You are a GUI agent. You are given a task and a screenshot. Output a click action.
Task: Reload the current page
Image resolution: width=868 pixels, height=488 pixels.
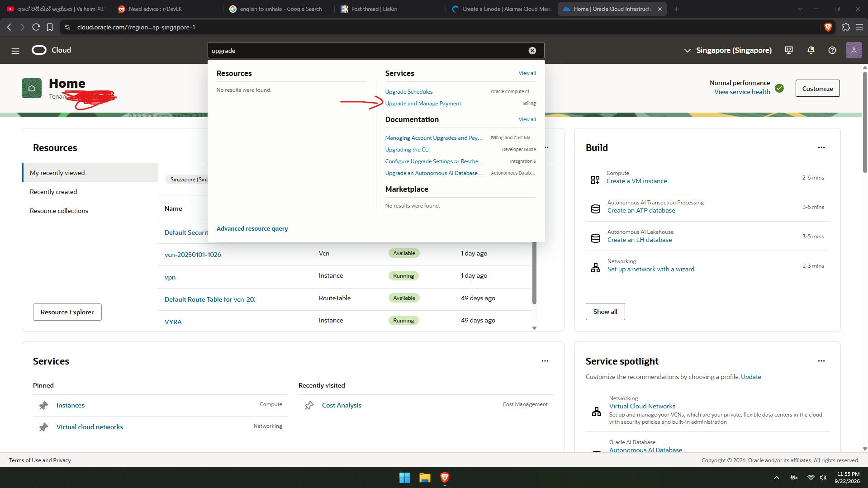(x=36, y=27)
